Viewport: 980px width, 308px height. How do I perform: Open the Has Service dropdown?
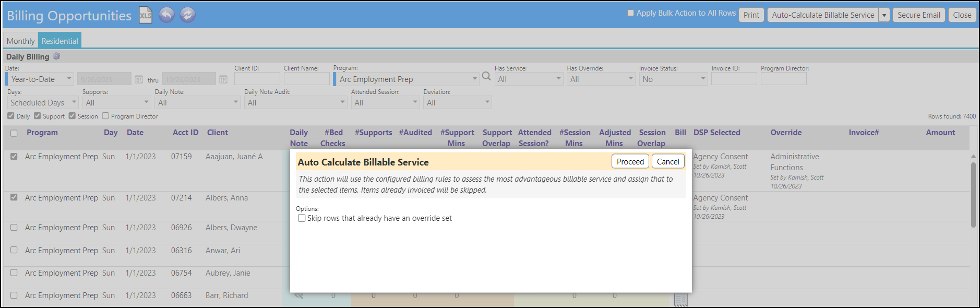coord(529,79)
